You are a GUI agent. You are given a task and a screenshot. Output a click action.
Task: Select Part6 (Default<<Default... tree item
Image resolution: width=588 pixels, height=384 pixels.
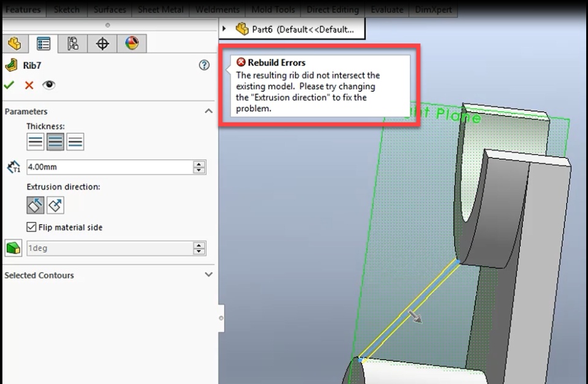[x=303, y=29]
